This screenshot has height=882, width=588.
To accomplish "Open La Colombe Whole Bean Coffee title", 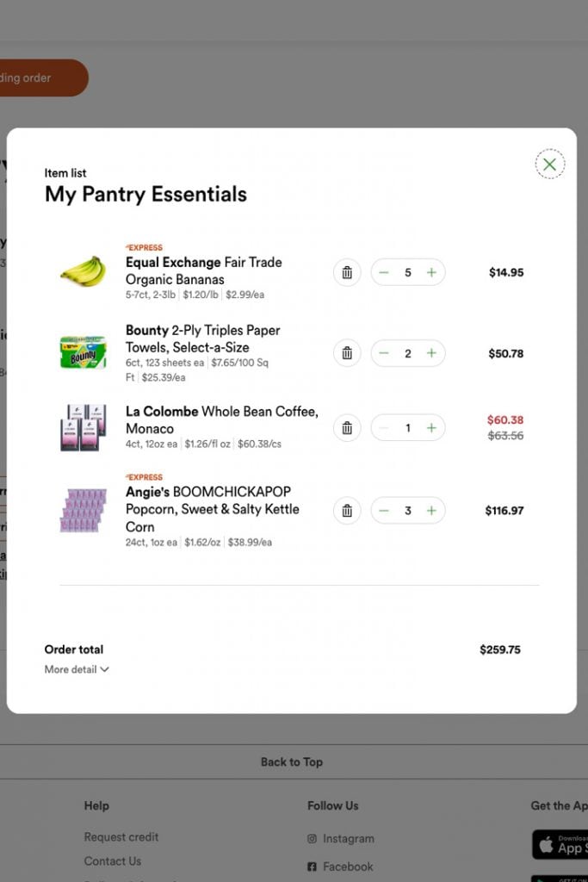I will pyautogui.click(x=221, y=419).
